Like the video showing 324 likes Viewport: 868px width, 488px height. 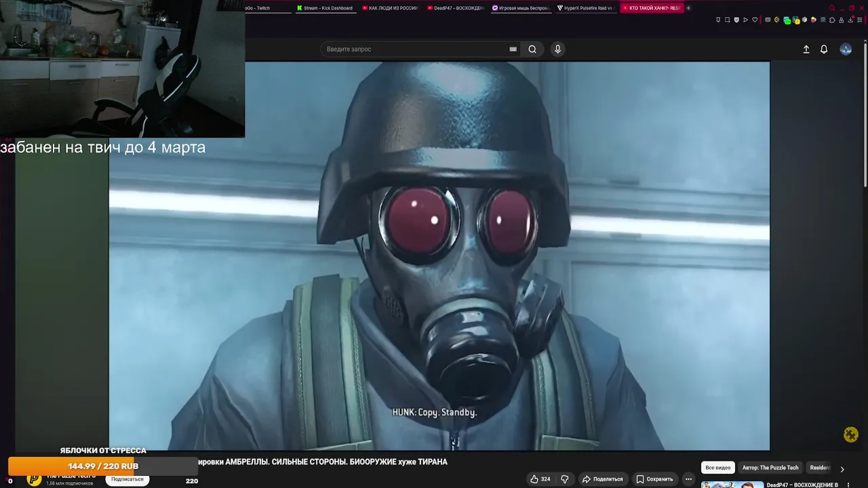[x=540, y=479]
